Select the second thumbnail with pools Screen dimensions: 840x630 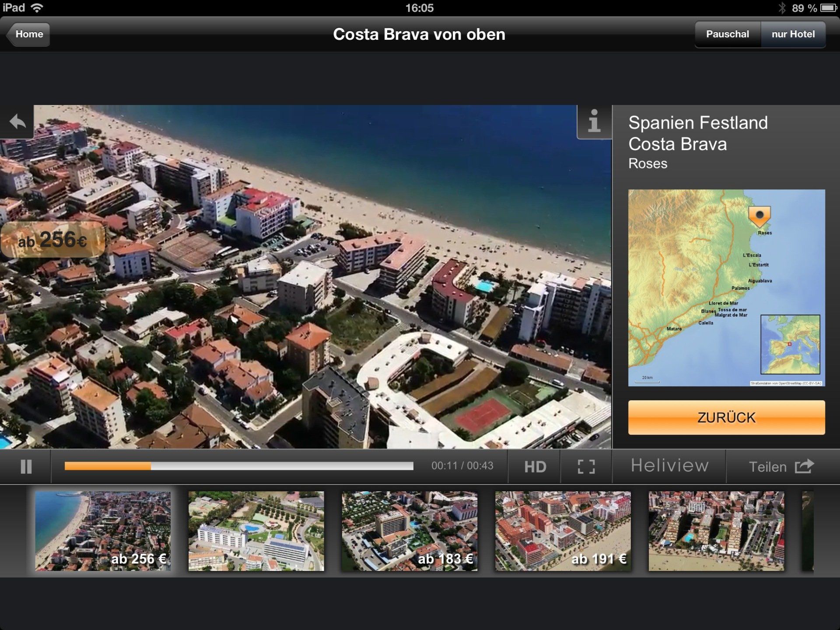click(256, 531)
